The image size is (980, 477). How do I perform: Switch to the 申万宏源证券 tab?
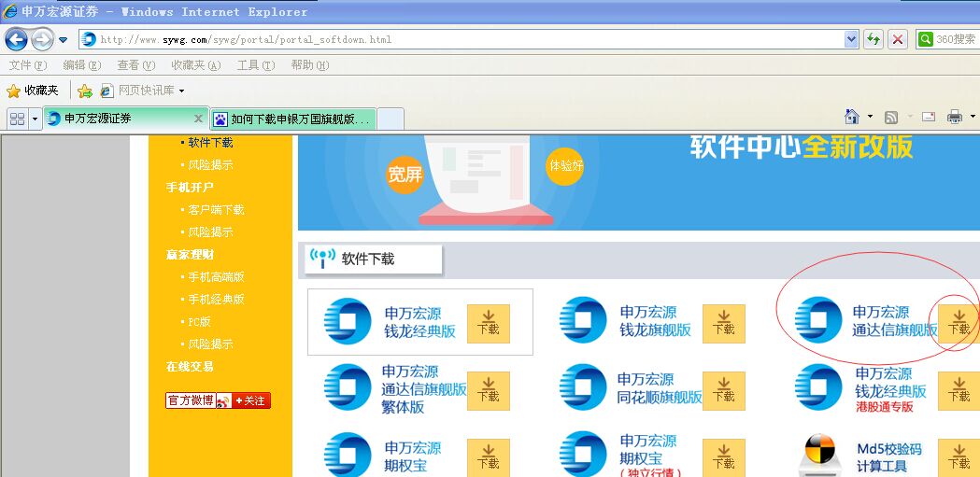[125, 118]
